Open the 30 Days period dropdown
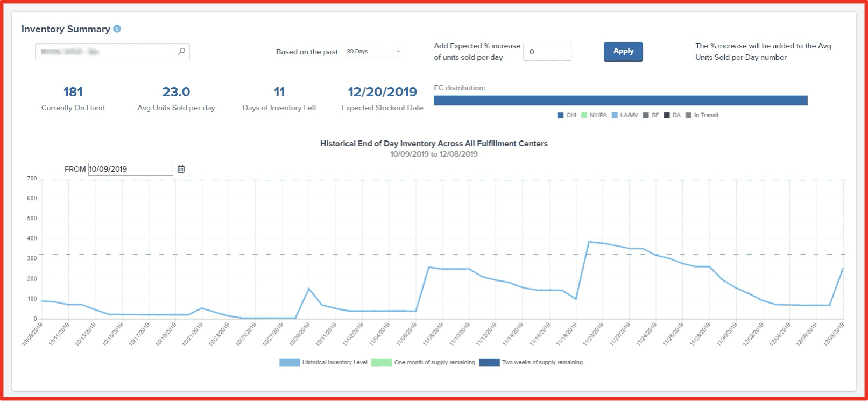This screenshot has height=401, width=868. 373,52
